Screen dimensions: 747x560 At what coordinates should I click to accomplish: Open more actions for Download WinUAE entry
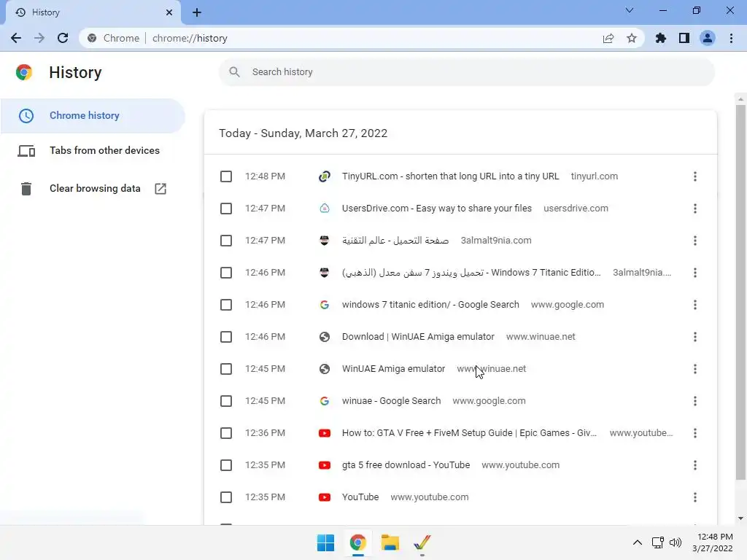tap(695, 337)
